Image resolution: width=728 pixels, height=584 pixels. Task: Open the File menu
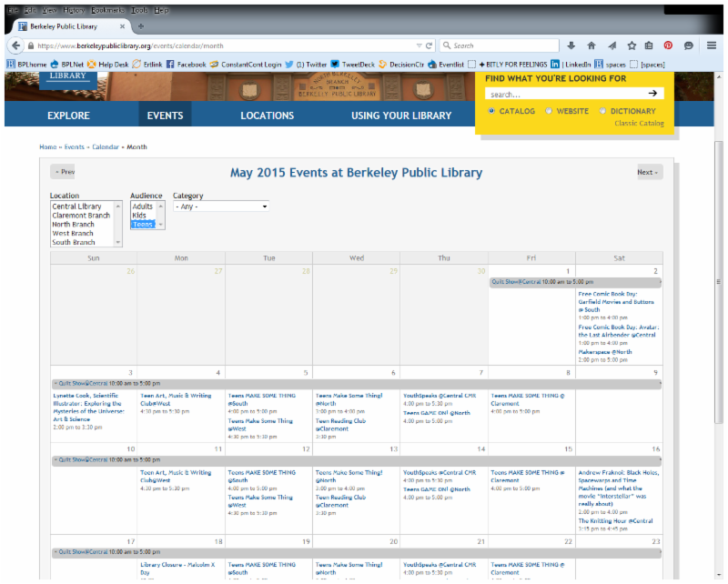(13, 10)
